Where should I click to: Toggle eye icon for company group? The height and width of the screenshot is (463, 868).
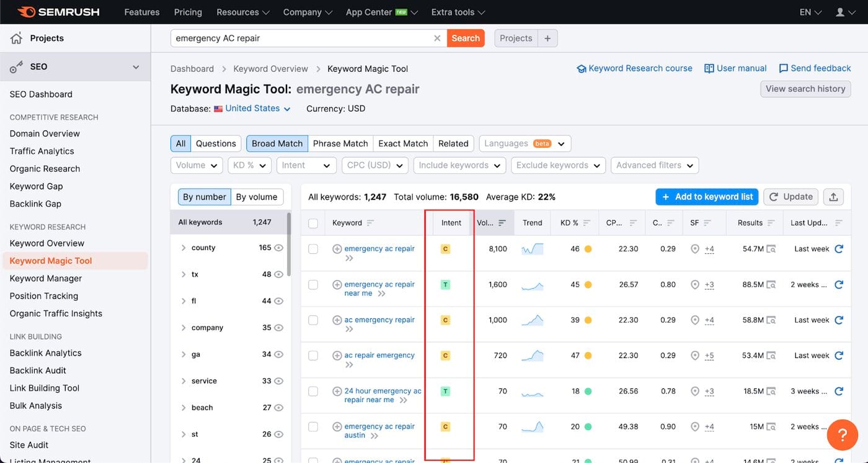pos(279,328)
